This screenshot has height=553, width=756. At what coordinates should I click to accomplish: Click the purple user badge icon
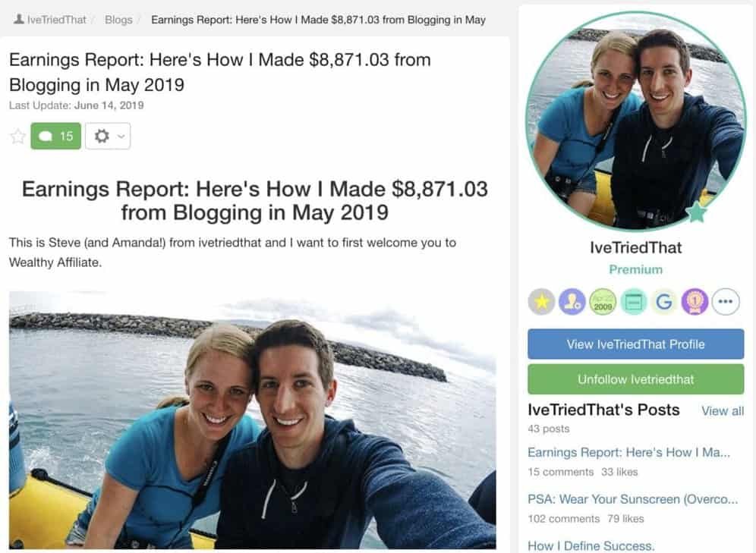[572, 302]
